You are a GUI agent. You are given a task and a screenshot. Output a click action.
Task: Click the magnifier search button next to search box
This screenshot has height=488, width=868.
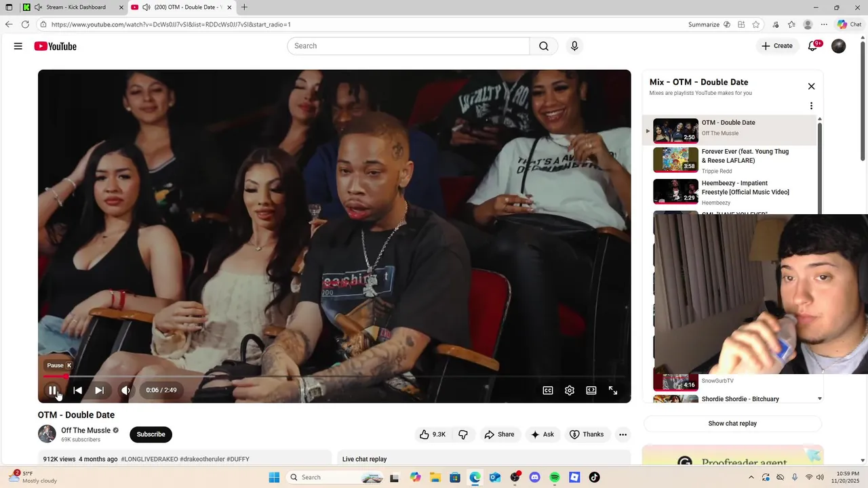[x=544, y=46]
